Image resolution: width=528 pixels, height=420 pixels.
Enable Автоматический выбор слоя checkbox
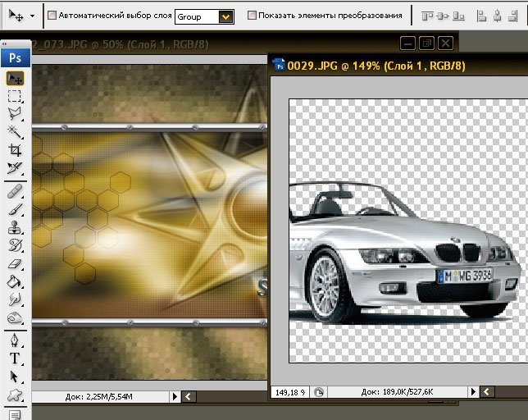52,15
